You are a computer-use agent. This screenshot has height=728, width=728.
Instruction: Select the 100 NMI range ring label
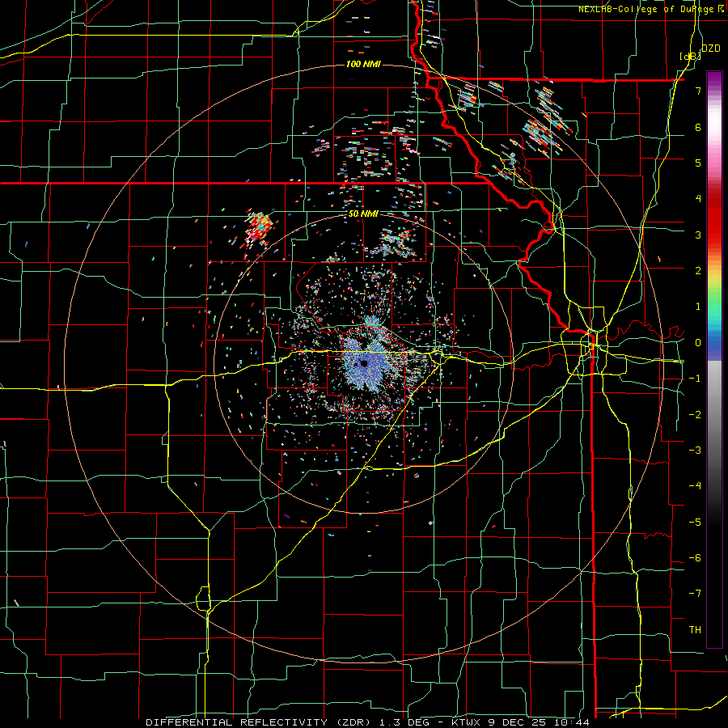point(363,64)
